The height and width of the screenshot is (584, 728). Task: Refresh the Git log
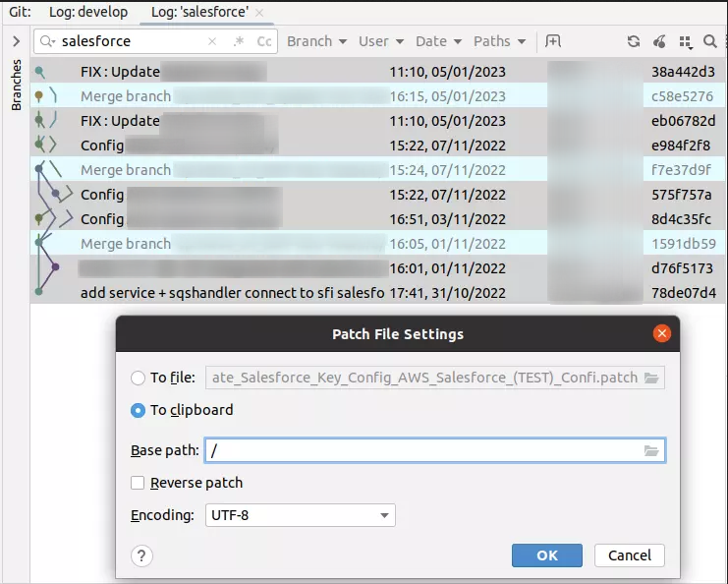click(x=634, y=41)
